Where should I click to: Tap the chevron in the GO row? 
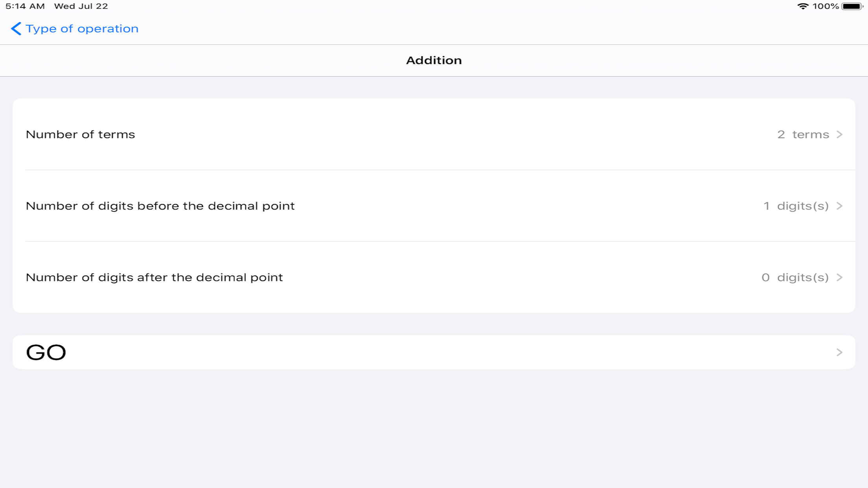click(x=839, y=352)
